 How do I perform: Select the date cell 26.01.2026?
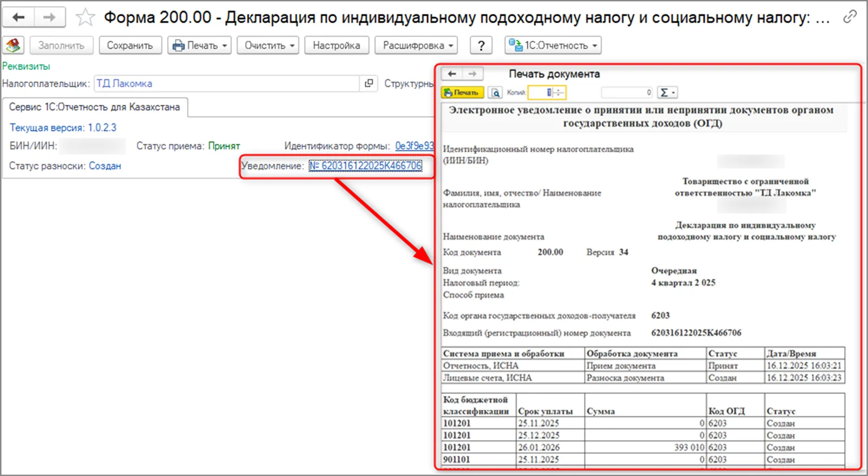(551, 448)
